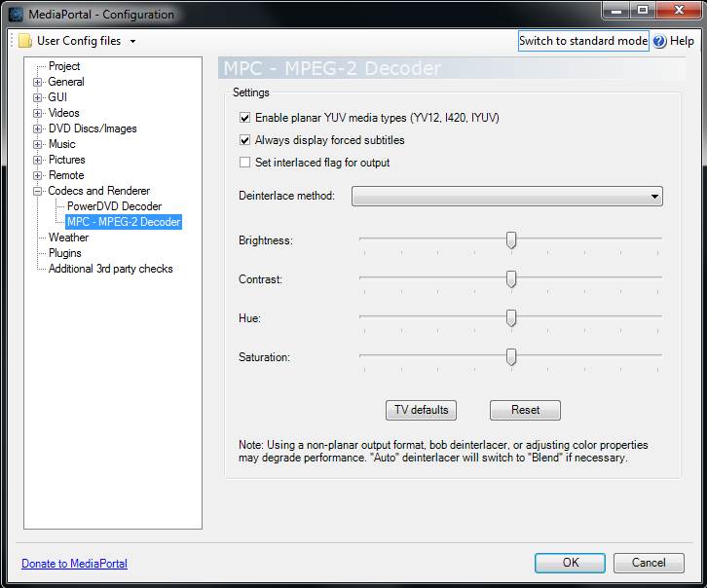Expand the DVD Discs/Images tree node
This screenshot has height=588, width=707.
coord(37,129)
